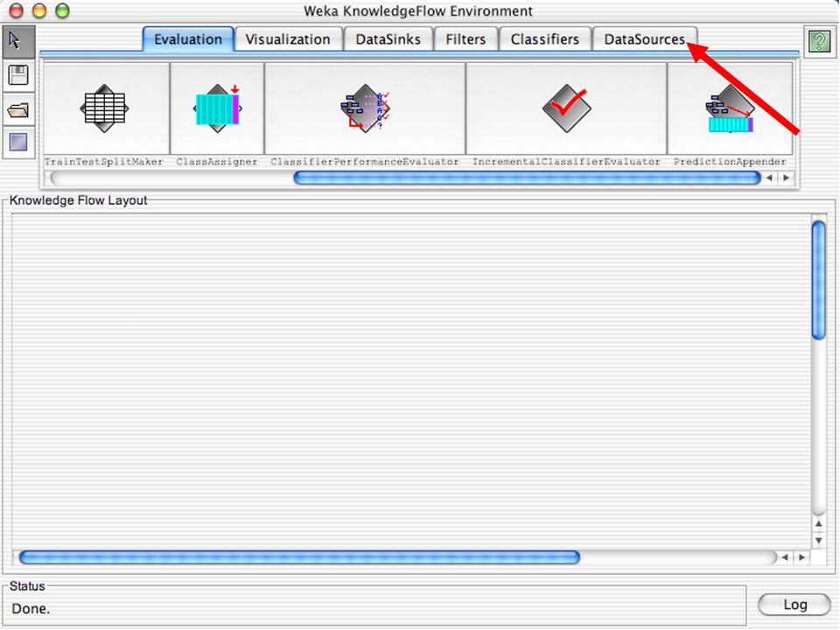This screenshot has width=840, height=630.
Task: Click the Log button
Action: point(794,605)
